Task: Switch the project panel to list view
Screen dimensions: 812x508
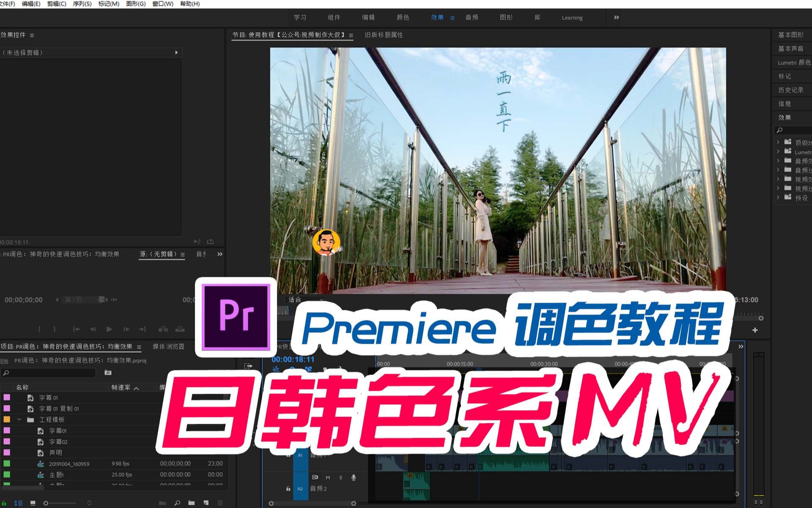Action: (19, 503)
